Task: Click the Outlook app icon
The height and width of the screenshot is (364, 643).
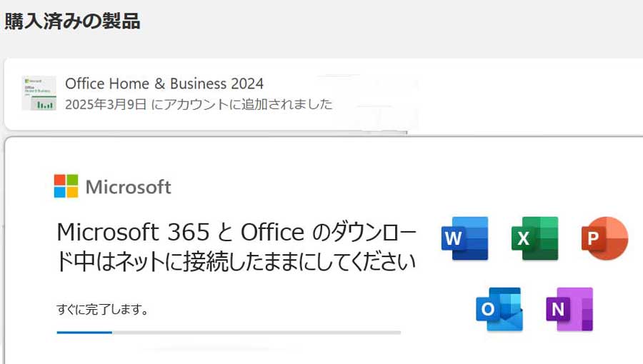Action: tap(499, 309)
